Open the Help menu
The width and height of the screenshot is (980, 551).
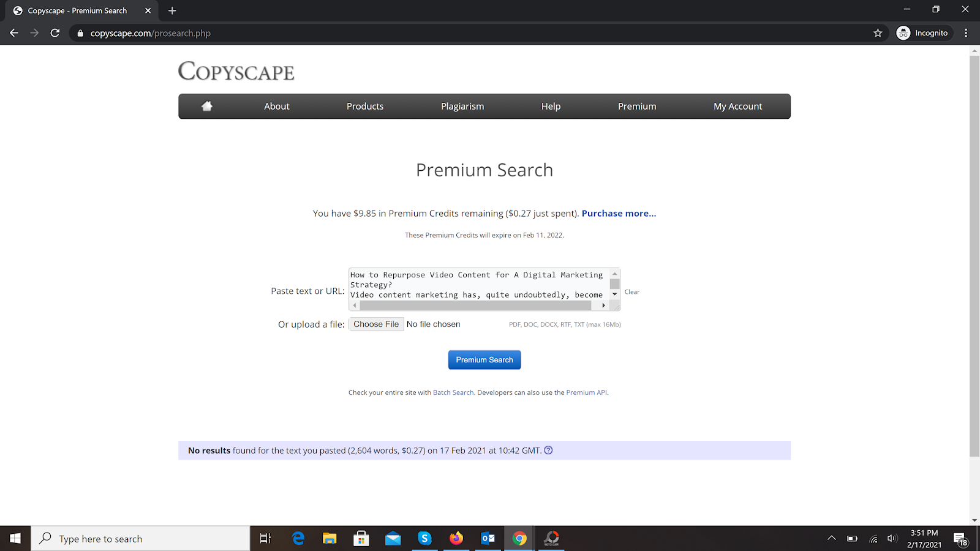(x=551, y=106)
